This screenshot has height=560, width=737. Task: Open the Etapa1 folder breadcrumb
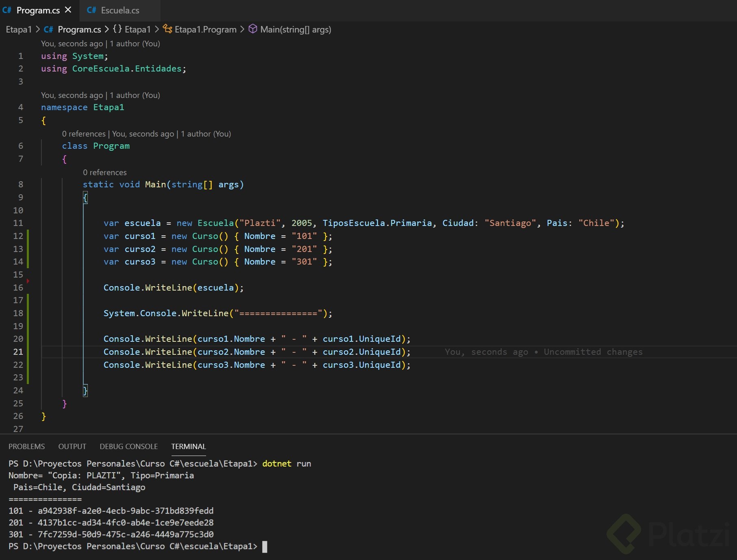[x=19, y=29]
